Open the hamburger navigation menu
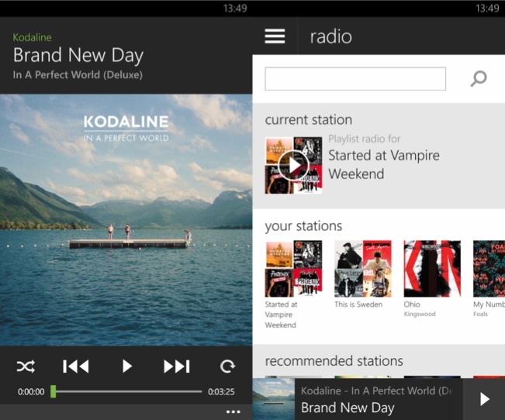Screen dimensions: 505x420 click(275, 36)
